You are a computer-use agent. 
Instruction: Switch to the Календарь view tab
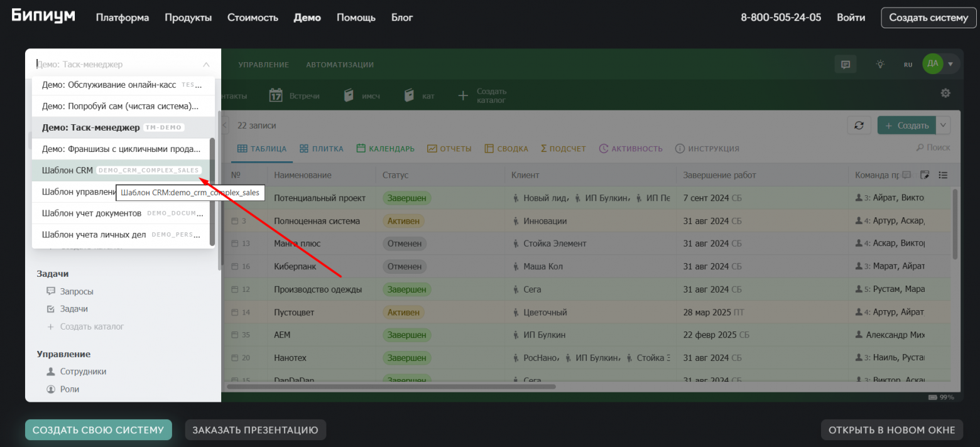[386, 149]
